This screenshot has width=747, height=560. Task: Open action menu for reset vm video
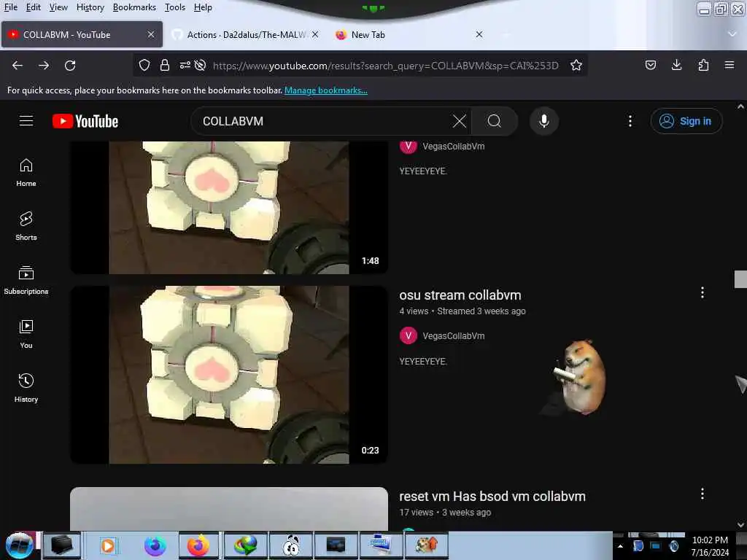(703, 494)
